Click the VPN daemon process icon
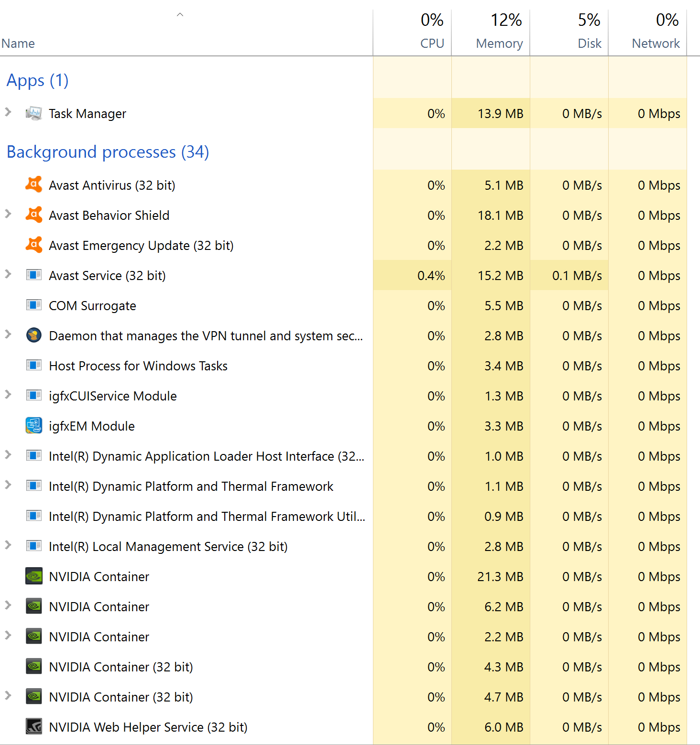The image size is (700, 745). [x=33, y=335]
